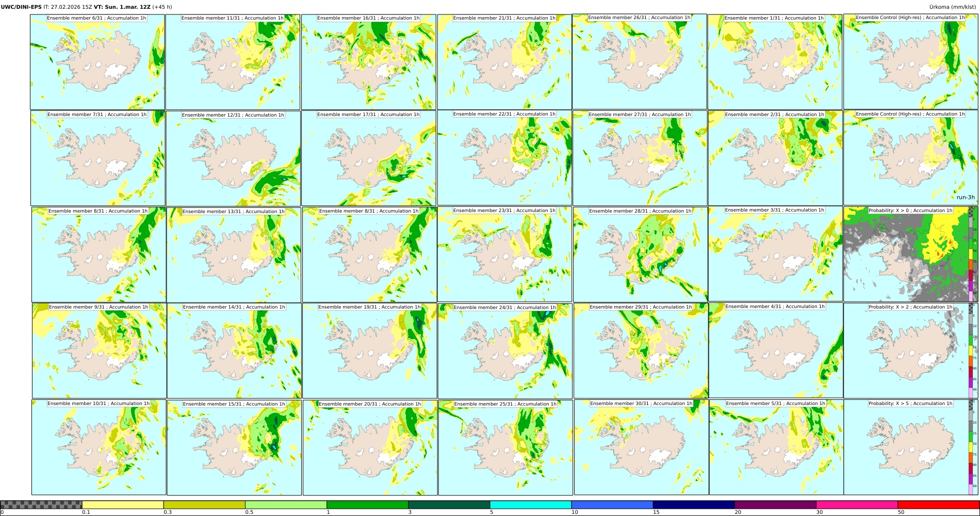Select the yellow 0.1–0.3 legend swatch
980x516 pixels.
[123, 505]
